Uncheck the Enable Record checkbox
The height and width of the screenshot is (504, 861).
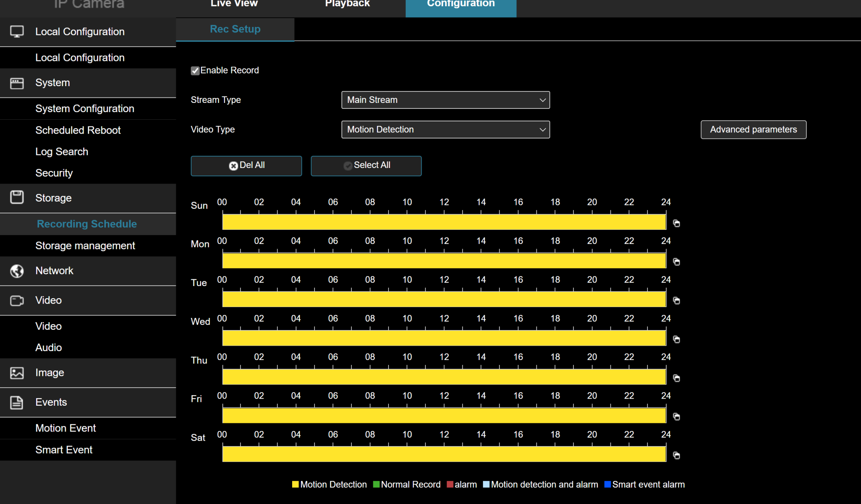pyautogui.click(x=195, y=71)
